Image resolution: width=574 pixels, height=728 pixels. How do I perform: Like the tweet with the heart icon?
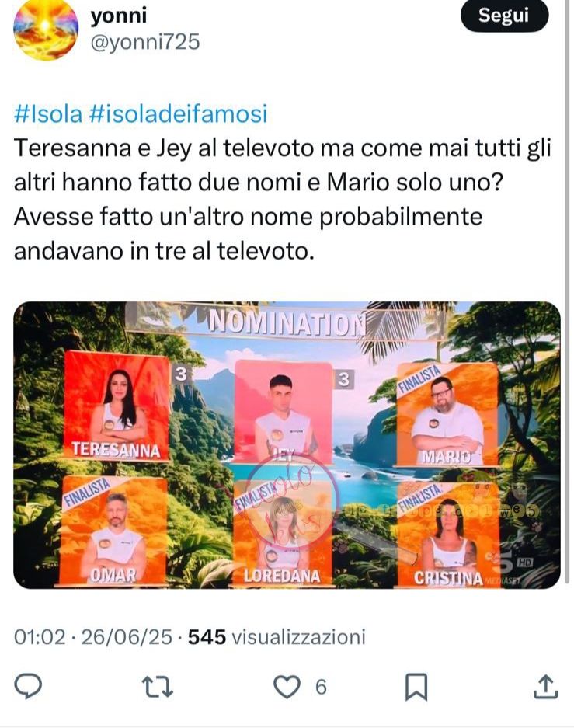[x=287, y=687]
